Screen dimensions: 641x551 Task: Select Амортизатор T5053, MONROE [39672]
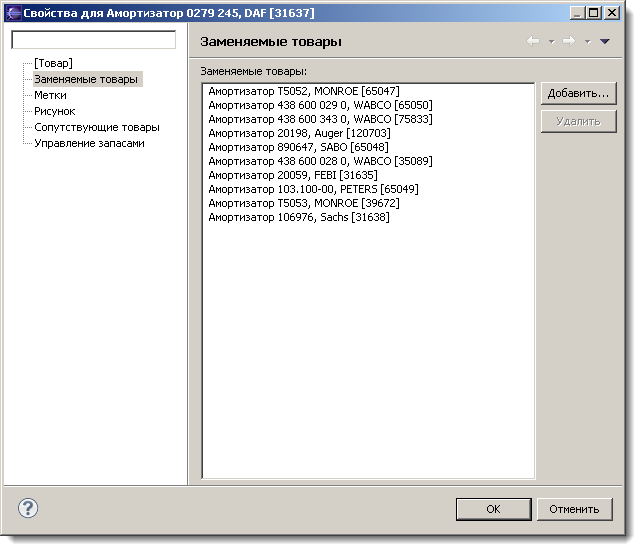(304, 203)
